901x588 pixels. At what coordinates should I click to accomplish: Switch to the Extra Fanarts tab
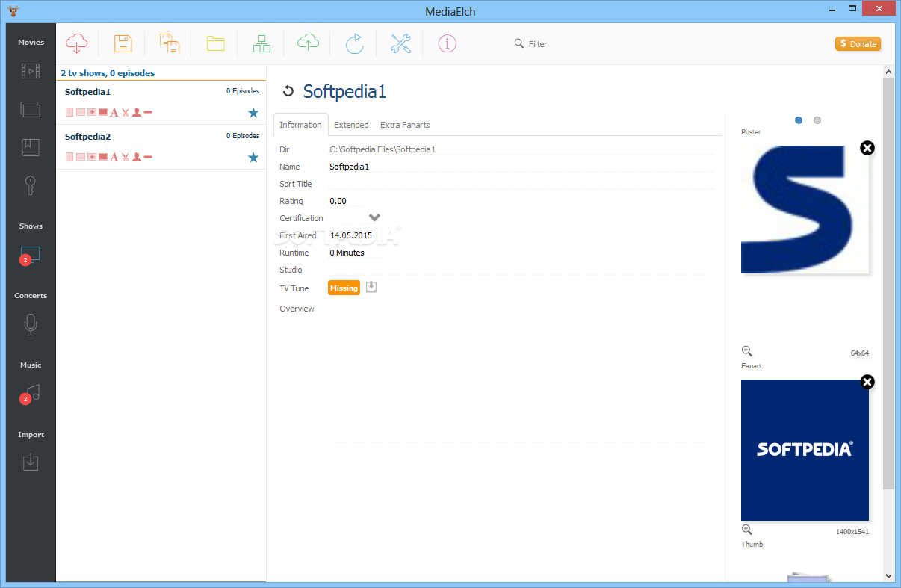click(x=405, y=125)
